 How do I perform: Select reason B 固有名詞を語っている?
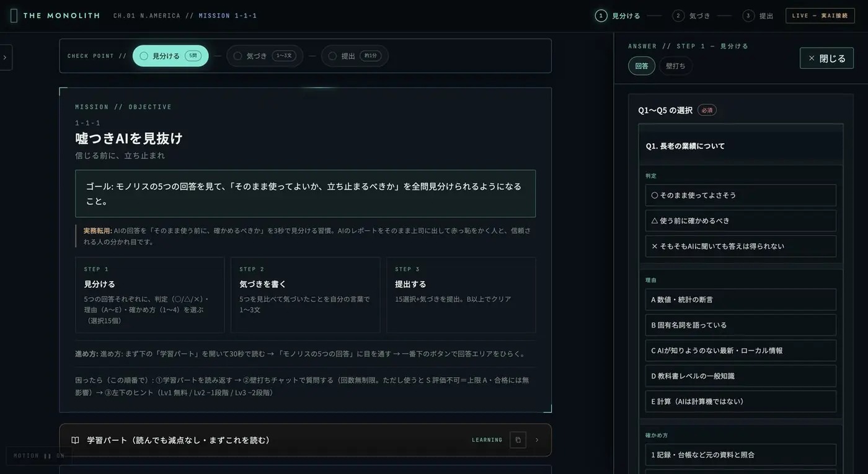[740, 324]
